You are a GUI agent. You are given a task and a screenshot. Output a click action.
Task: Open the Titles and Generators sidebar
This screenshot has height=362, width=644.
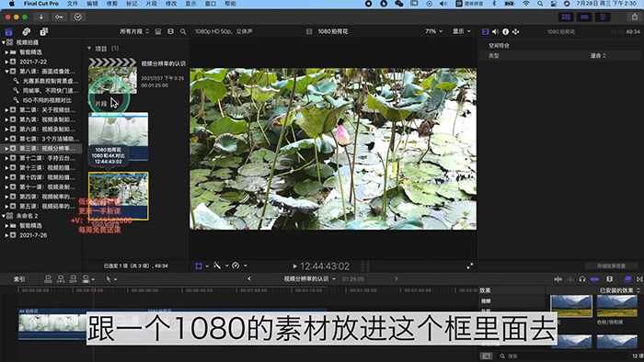(44, 31)
